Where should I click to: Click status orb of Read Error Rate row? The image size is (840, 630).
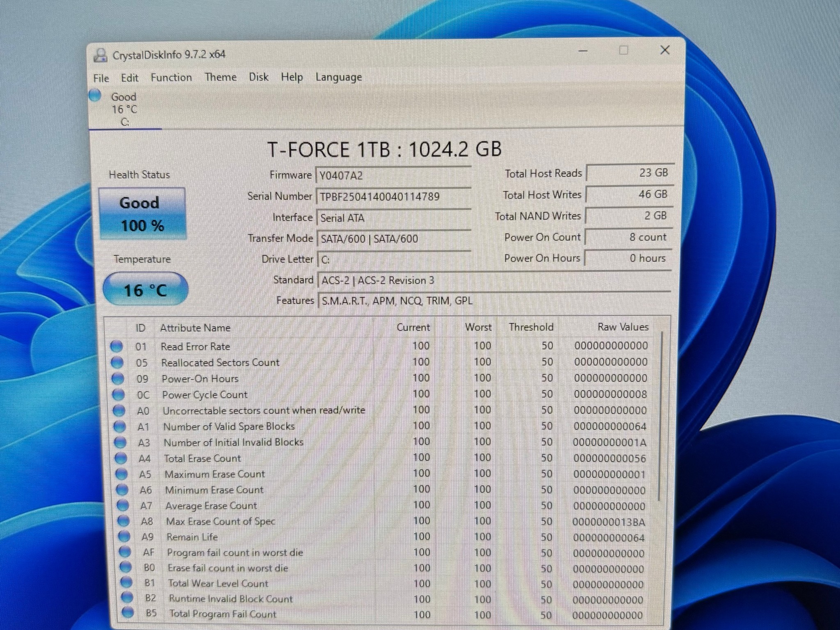coord(116,347)
